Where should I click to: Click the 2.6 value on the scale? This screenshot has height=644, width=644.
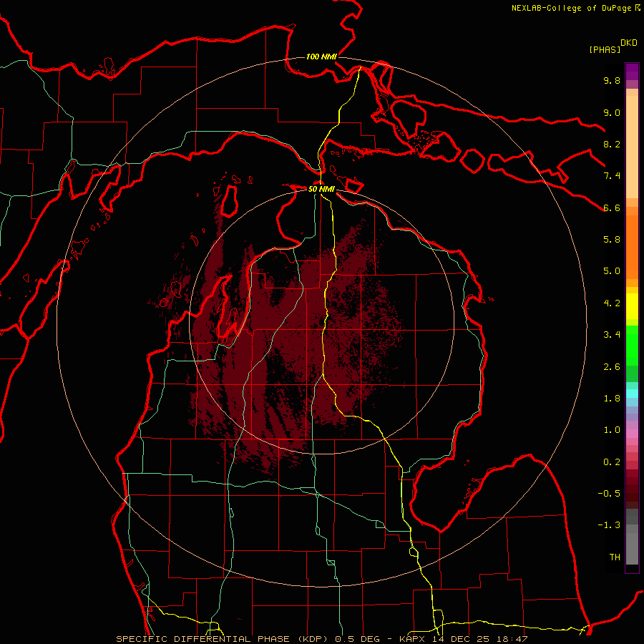612,367
